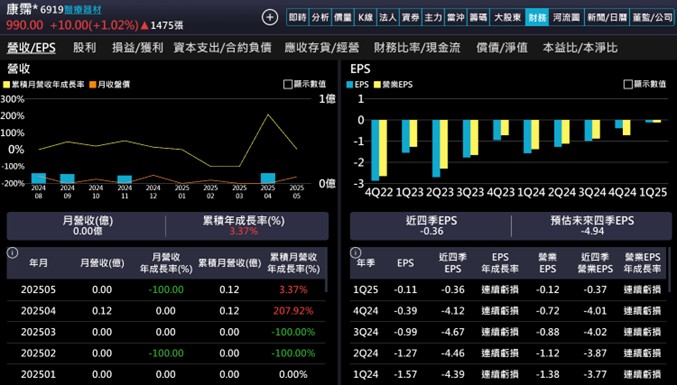The height and width of the screenshot is (385, 677).
Task: Open the 醫療器材 industry link
Action: coord(82,10)
